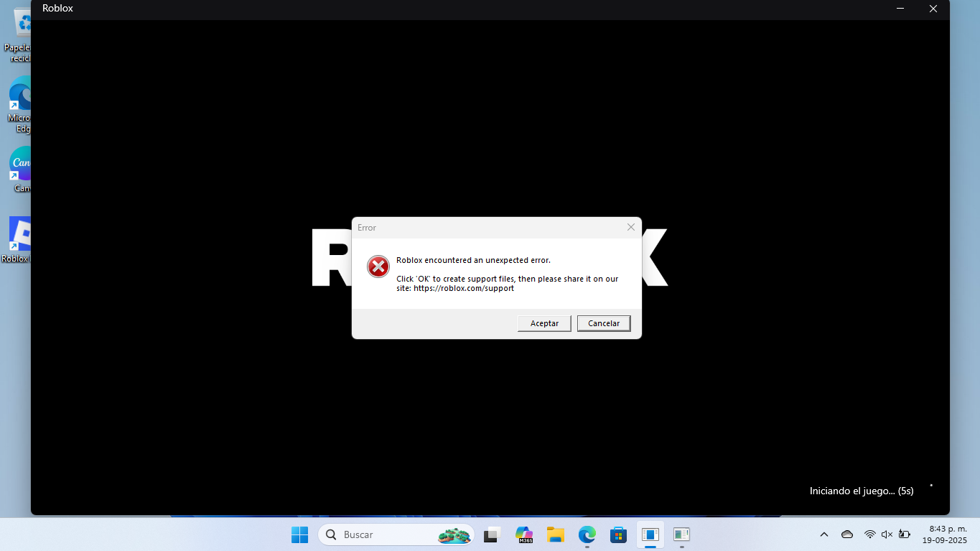
Task: Open the Microsoft 365 Copilot taskbar icon
Action: pos(524,534)
